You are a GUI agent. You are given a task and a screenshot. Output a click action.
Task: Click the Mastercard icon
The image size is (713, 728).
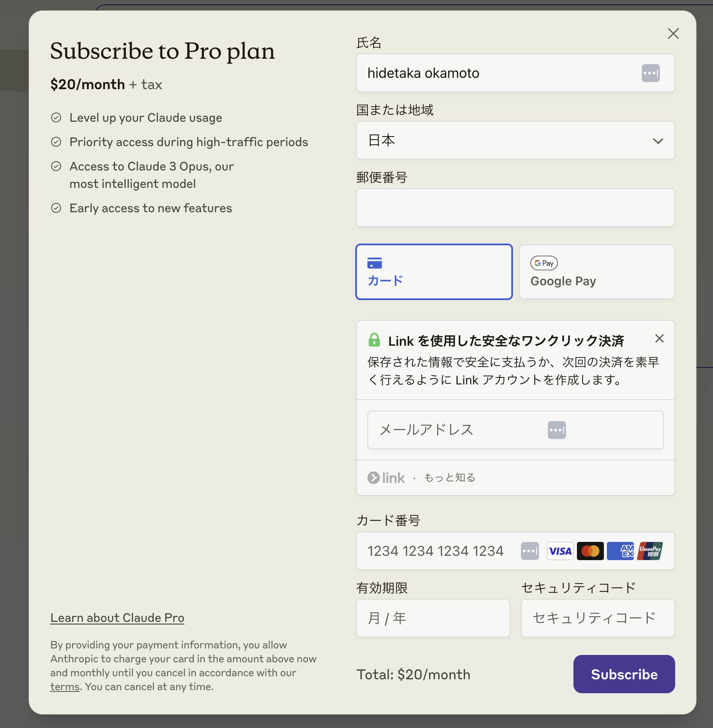point(590,551)
